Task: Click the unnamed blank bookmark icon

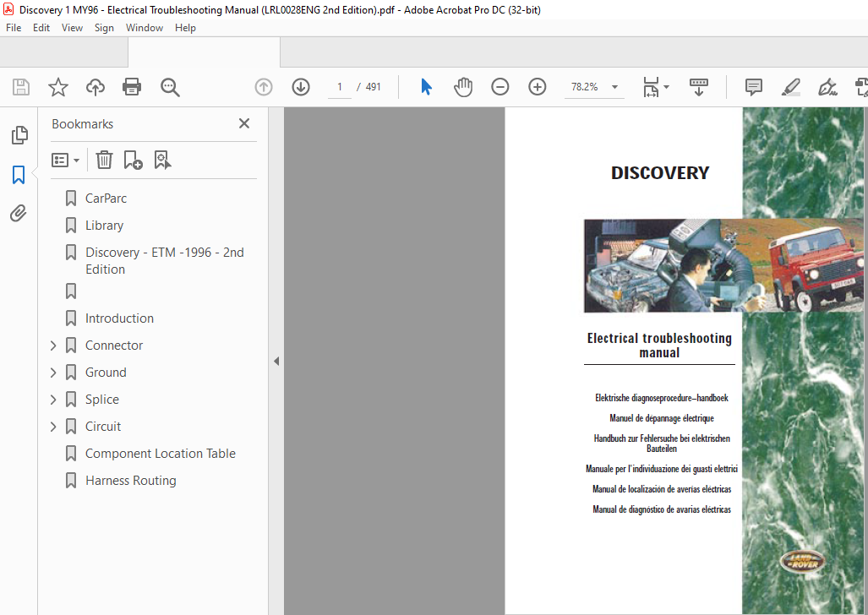Action: (71, 291)
